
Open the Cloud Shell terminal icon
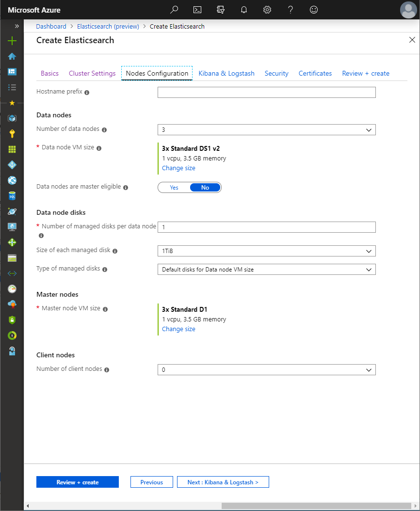(197, 10)
